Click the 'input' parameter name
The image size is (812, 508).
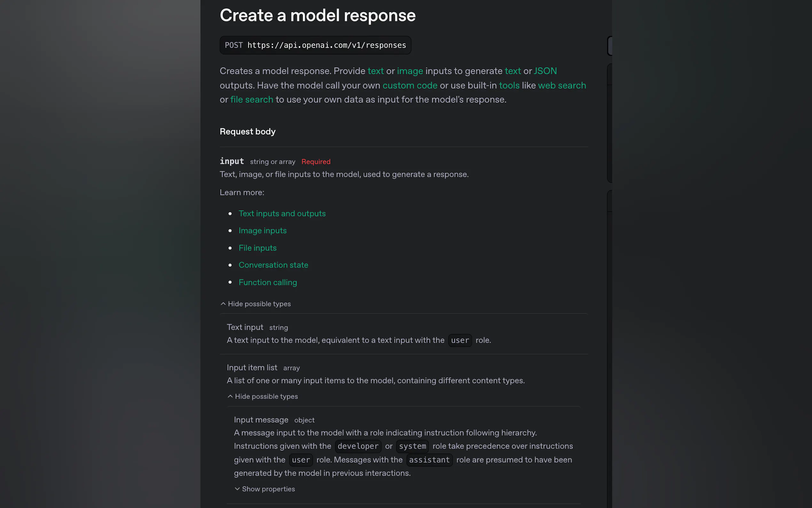tap(232, 161)
